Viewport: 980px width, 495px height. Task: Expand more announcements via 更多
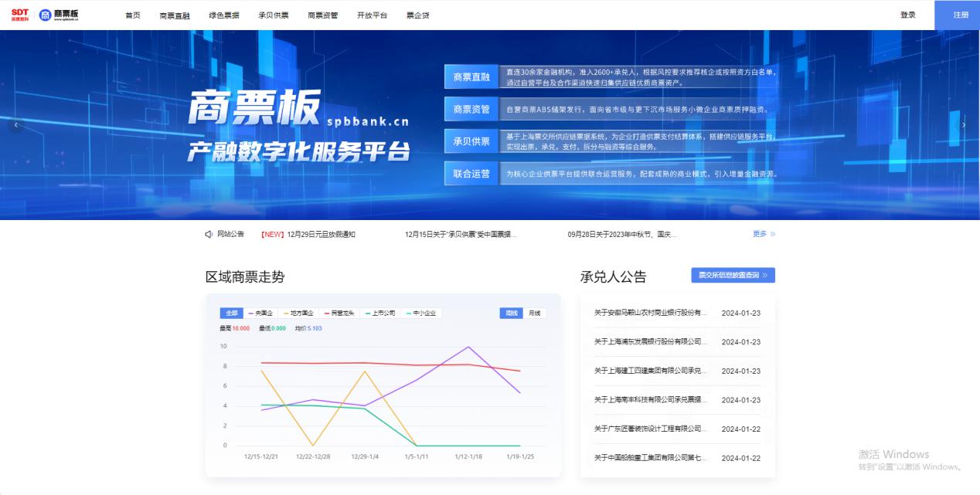pyautogui.click(x=764, y=234)
